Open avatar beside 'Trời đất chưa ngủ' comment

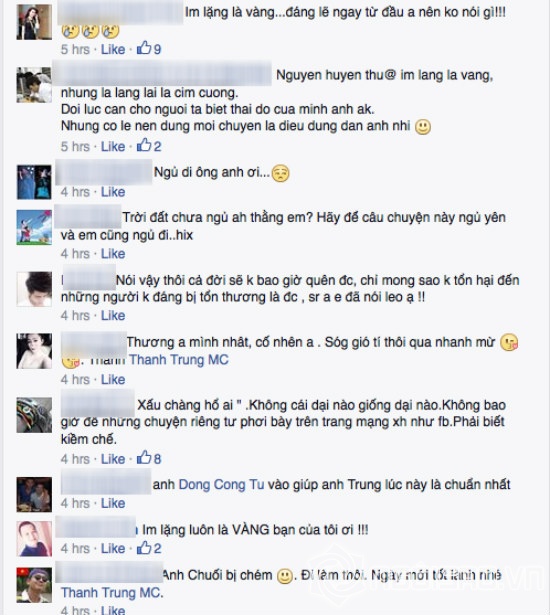[34, 227]
